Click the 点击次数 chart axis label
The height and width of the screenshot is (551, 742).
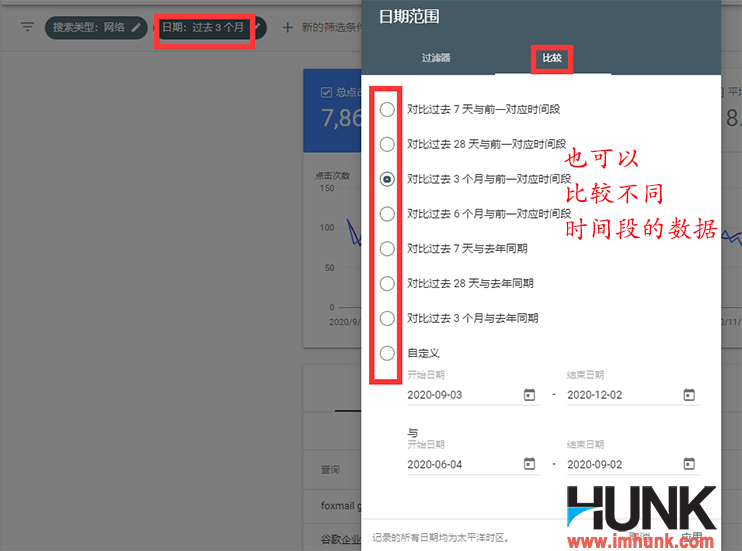pyautogui.click(x=333, y=176)
